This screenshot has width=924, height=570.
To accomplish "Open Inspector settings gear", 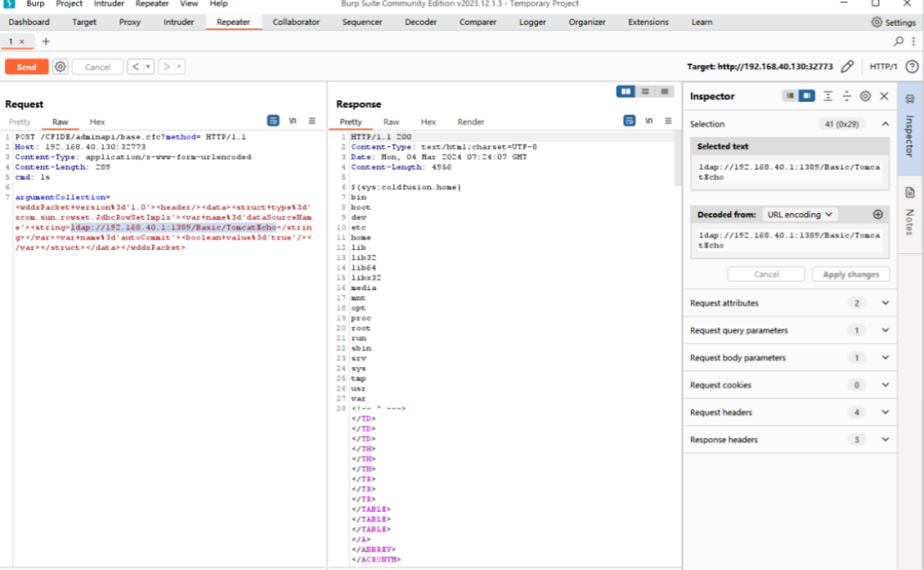I will click(865, 95).
